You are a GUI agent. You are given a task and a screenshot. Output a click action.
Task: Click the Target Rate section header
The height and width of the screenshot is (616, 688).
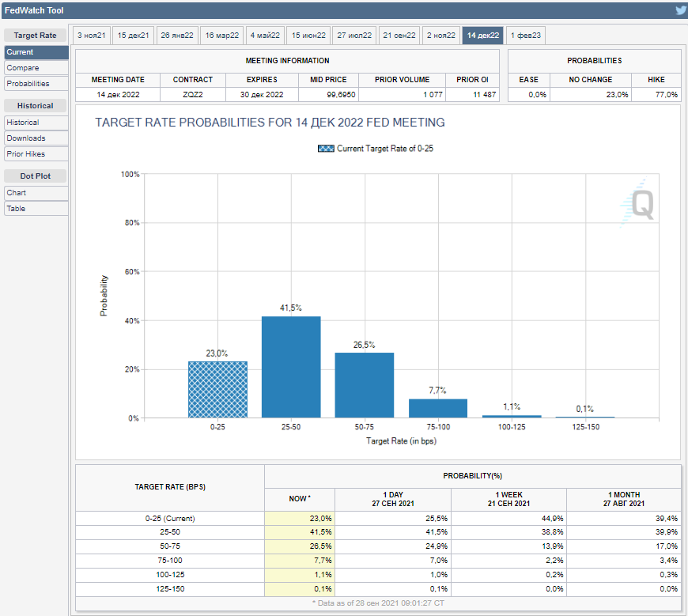[x=35, y=36]
